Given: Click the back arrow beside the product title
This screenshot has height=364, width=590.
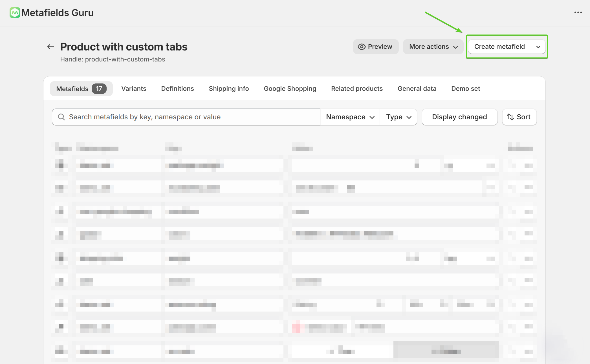Looking at the screenshot, I should pyautogui.click(x=50, y=47).
